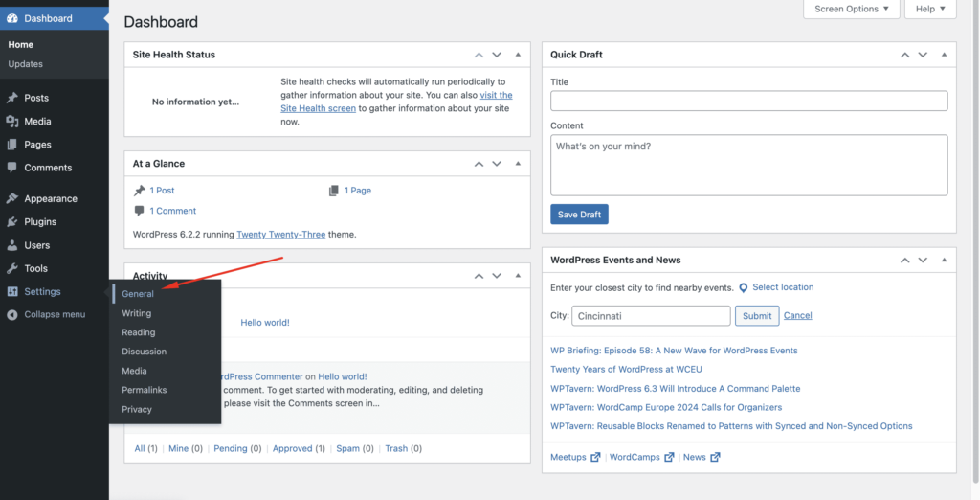The image size is (980, 500).
Task: Cancel the city location entry
Action: click(x=797, y=315)
